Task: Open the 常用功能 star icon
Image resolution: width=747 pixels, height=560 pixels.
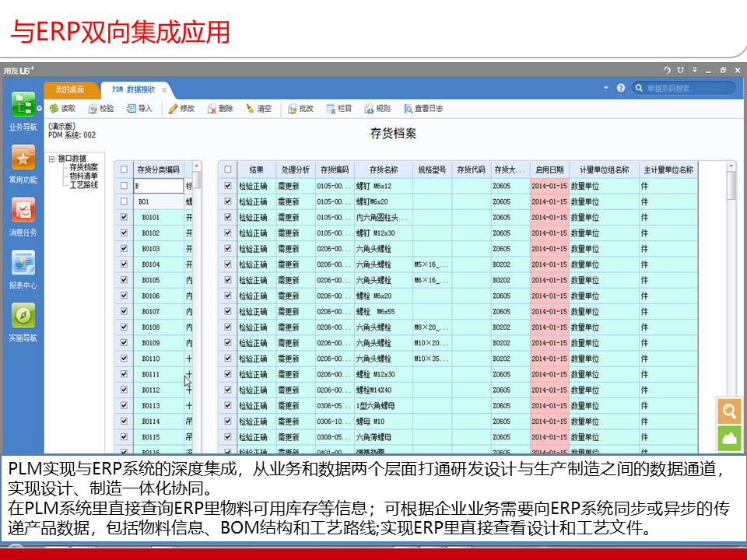Action: [23, 157]
